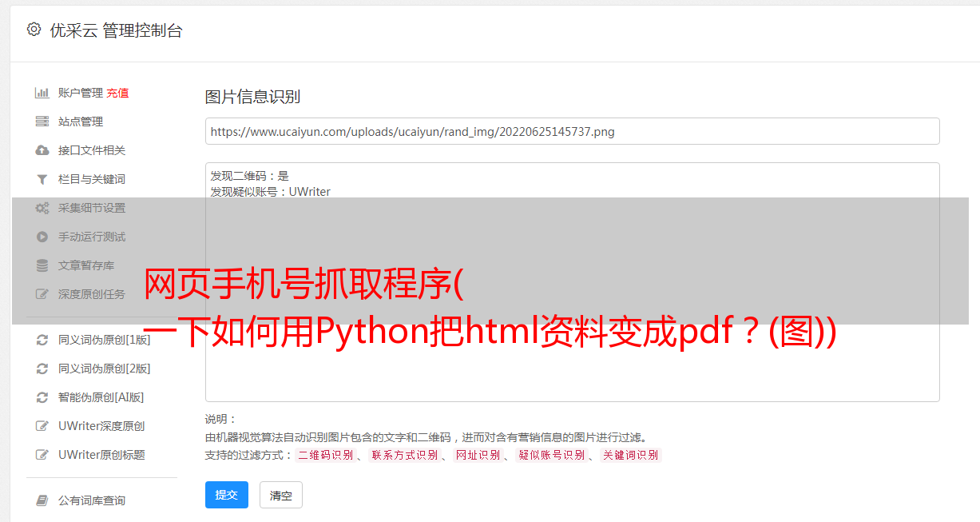The height and width of the screenshot is (522, 980).
Task: Open the 账户管理 bar chart icon
Action: click(x=42, y=93)
